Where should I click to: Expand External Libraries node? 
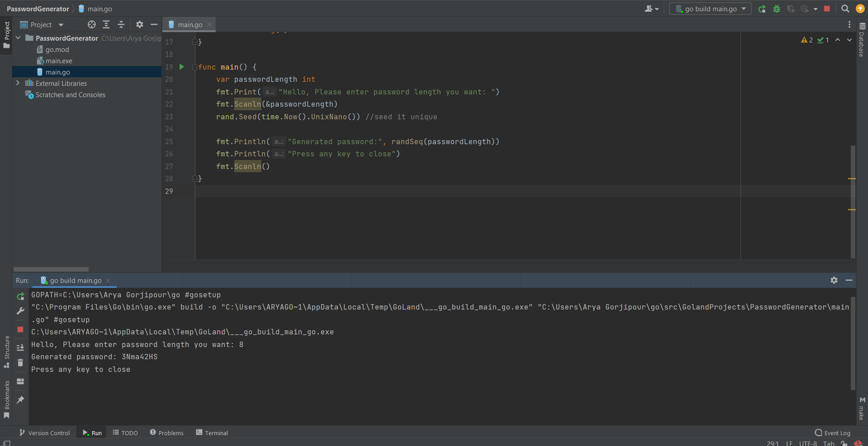coord(18,83)
